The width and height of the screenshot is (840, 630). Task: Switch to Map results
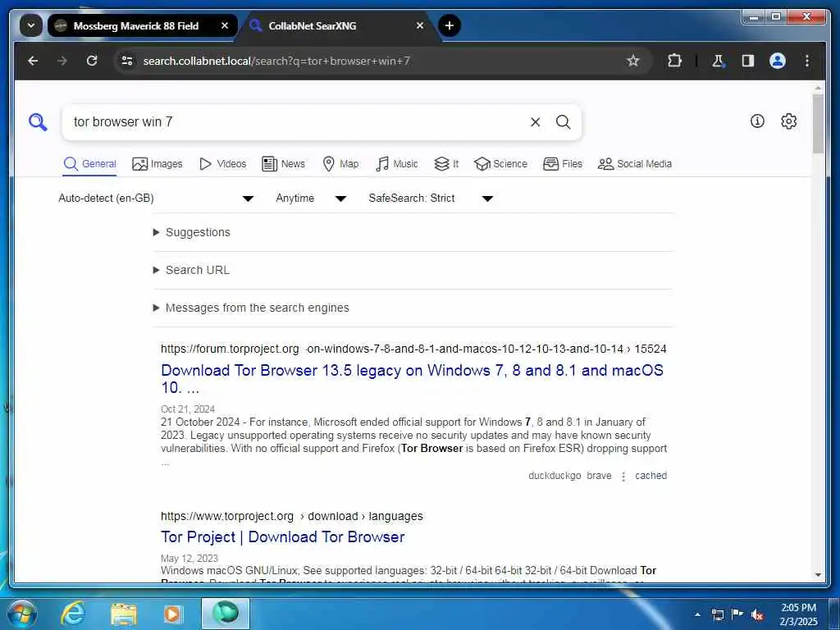coord(340,164)
